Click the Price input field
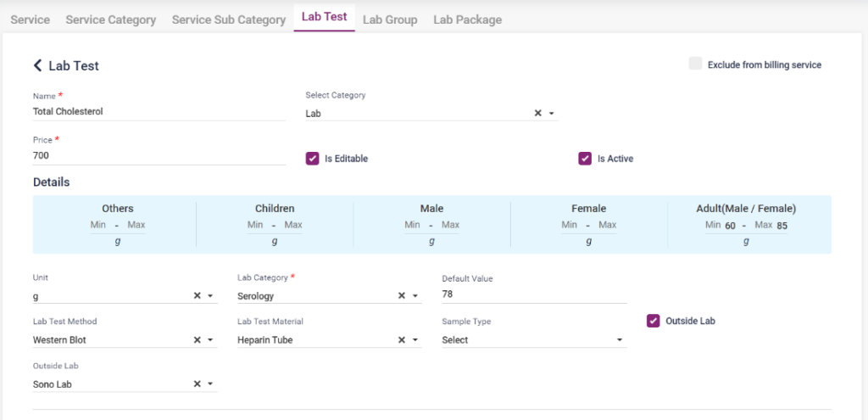The width and height of the screenshot is (868, 420). point(159,156)
